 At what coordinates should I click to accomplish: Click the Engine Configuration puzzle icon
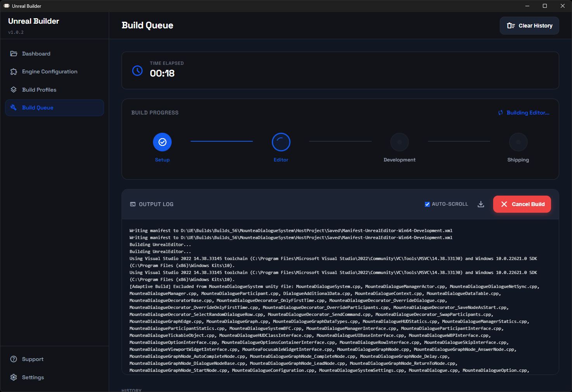click(x=14, y=71)
